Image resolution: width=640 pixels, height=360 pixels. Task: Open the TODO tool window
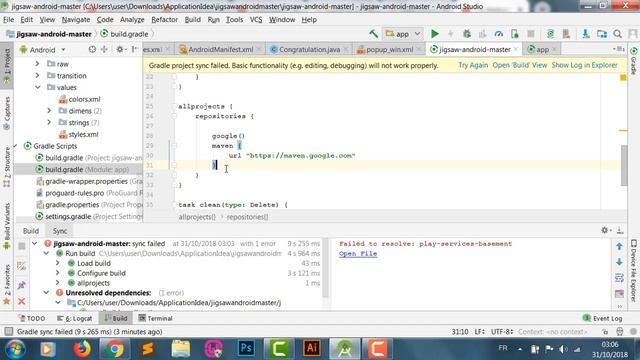pyautogui.click(x=31, y=318)
